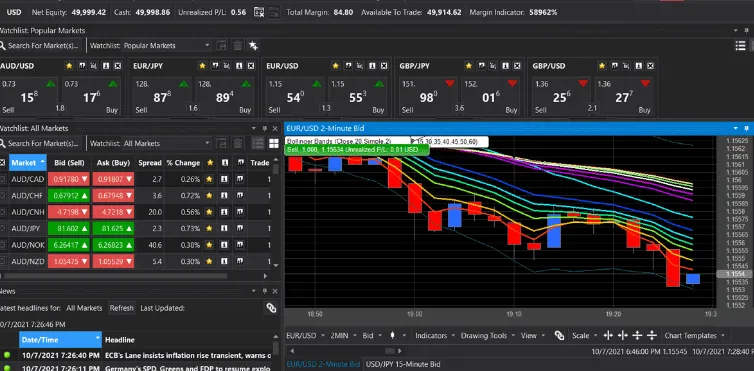Click All Markets horizontal scrollbar right arrow

point(265,276)
